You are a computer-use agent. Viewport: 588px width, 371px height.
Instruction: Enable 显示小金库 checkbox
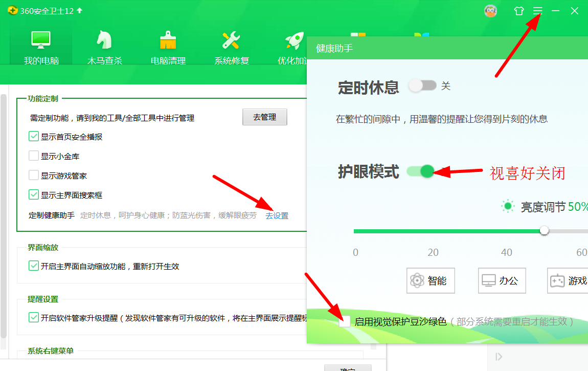coord(34,156)
